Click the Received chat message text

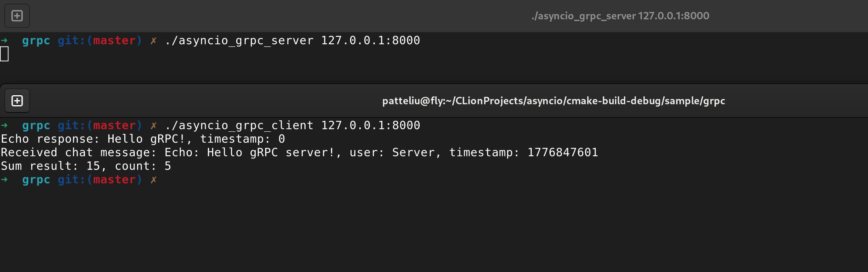pos(78,152)
